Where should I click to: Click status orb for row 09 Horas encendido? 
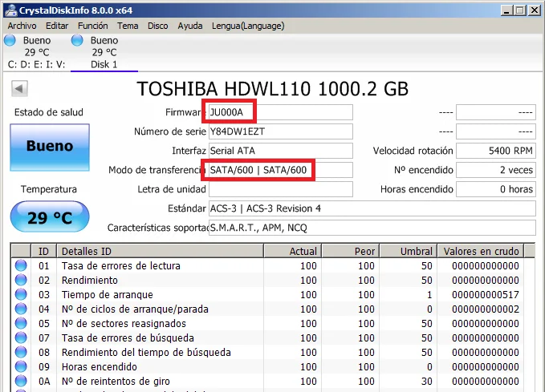21,366
